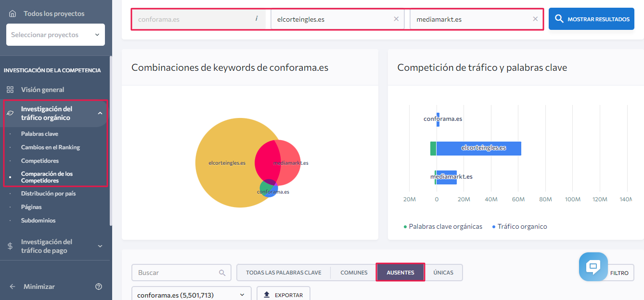644x300 pixels.
Task: Click the upload icon on Exportar
Action: [x=267, y=295]
